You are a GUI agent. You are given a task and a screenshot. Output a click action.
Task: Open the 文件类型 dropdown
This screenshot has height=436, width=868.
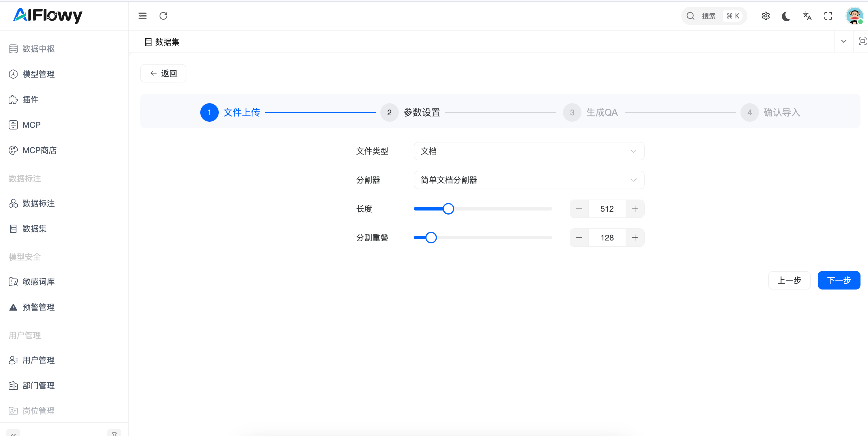529,151
